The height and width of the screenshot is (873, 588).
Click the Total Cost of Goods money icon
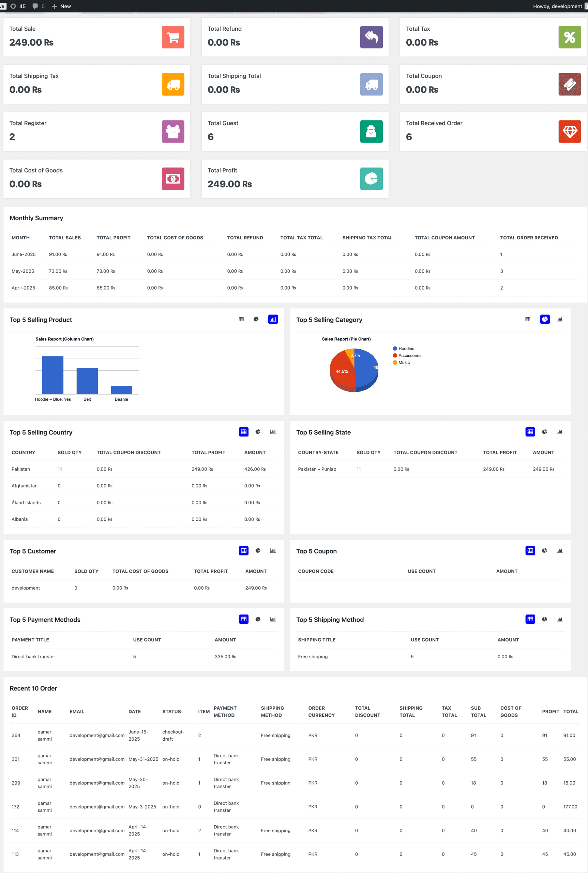click(x=173, y=179)
